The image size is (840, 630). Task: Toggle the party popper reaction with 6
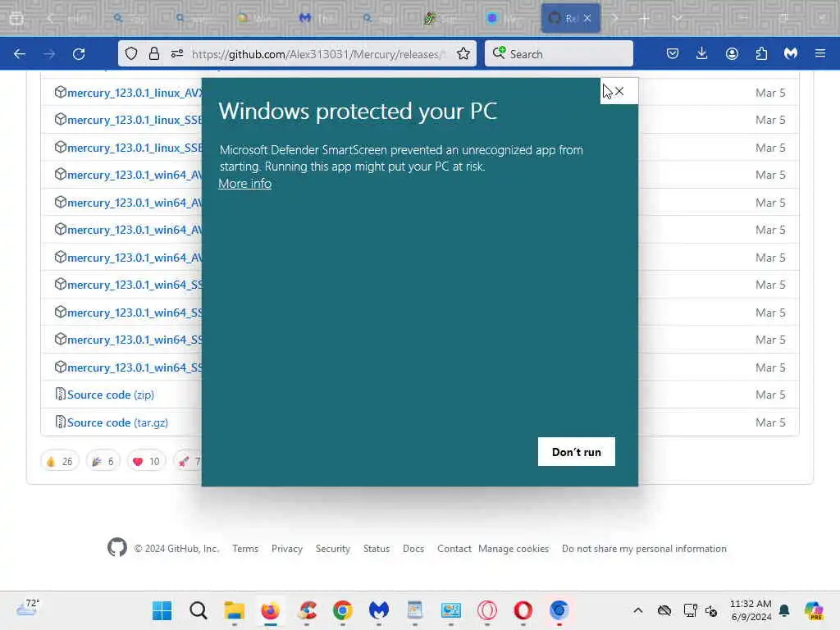click(103, 461)
